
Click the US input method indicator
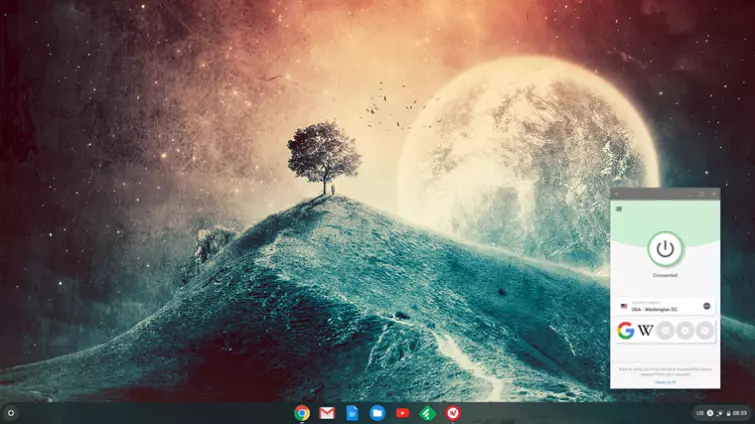[x=700, y=413]
